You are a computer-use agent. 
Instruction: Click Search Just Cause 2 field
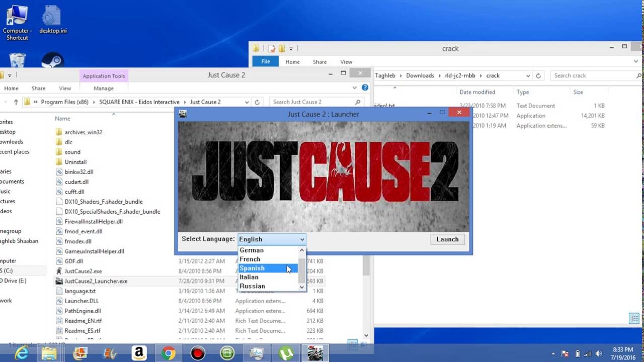tap(316, 102)
